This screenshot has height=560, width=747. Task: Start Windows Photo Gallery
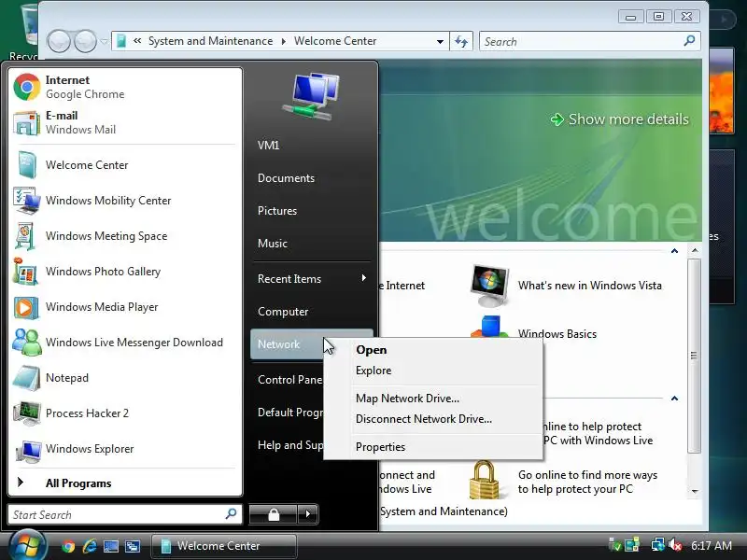[x=125, y=272]
